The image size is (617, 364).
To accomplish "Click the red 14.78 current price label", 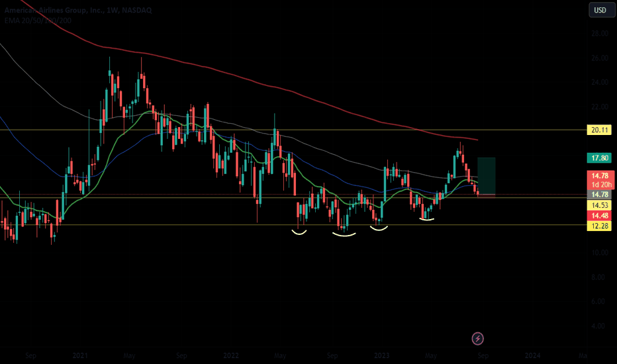I will (x=600, y=175).
